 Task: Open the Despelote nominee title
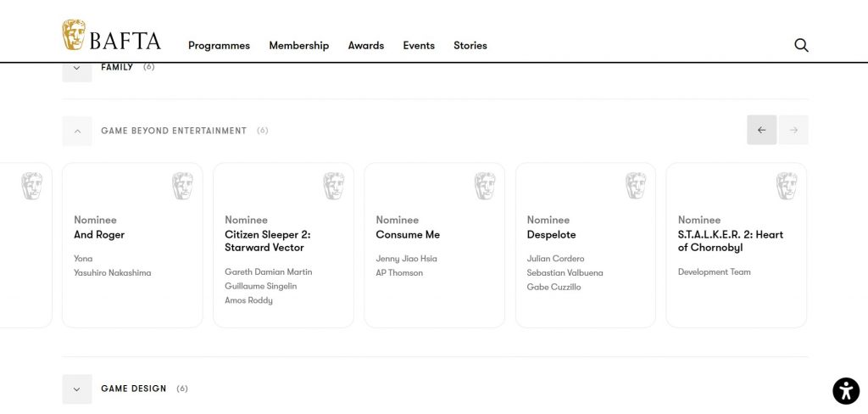[x=551, y=235]
